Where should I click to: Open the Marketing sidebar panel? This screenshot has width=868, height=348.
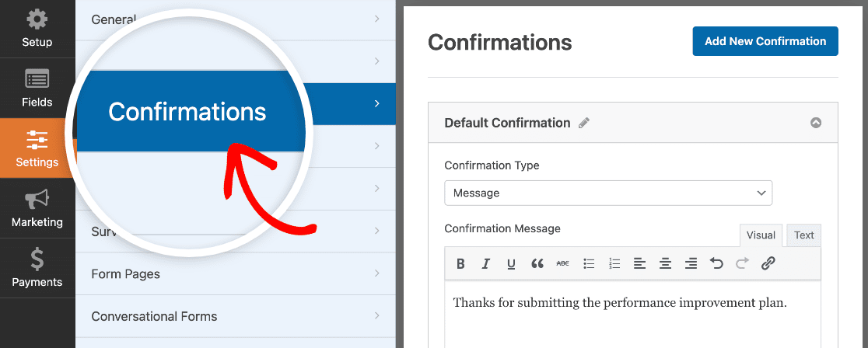pos(37,208)
